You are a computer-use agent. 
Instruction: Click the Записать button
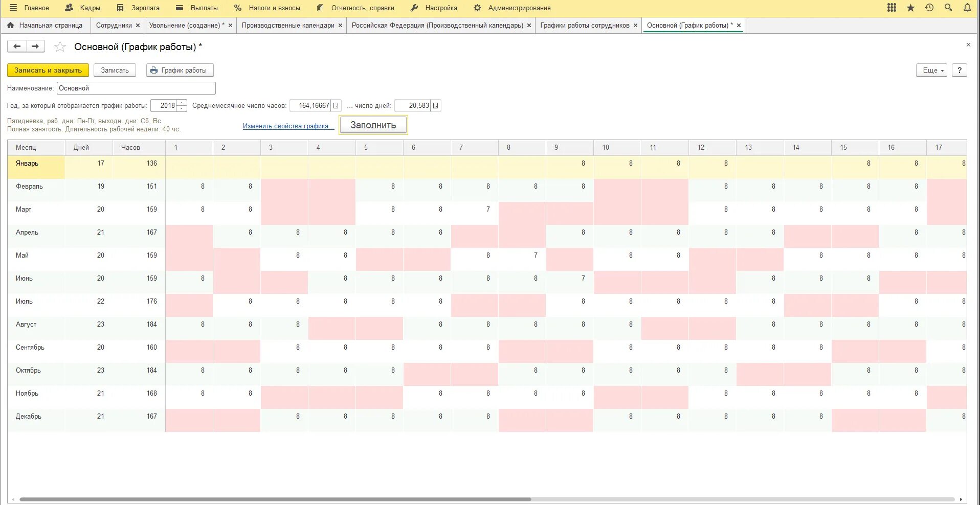[115, 71]
